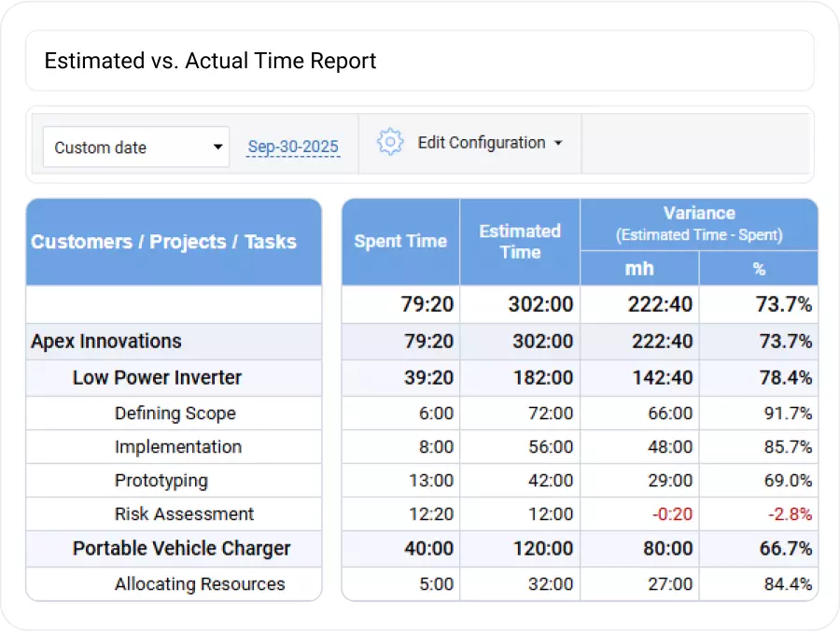Open the Defining Scope task
The width and height of the screenshot is (840, 631).
point(175,413)
